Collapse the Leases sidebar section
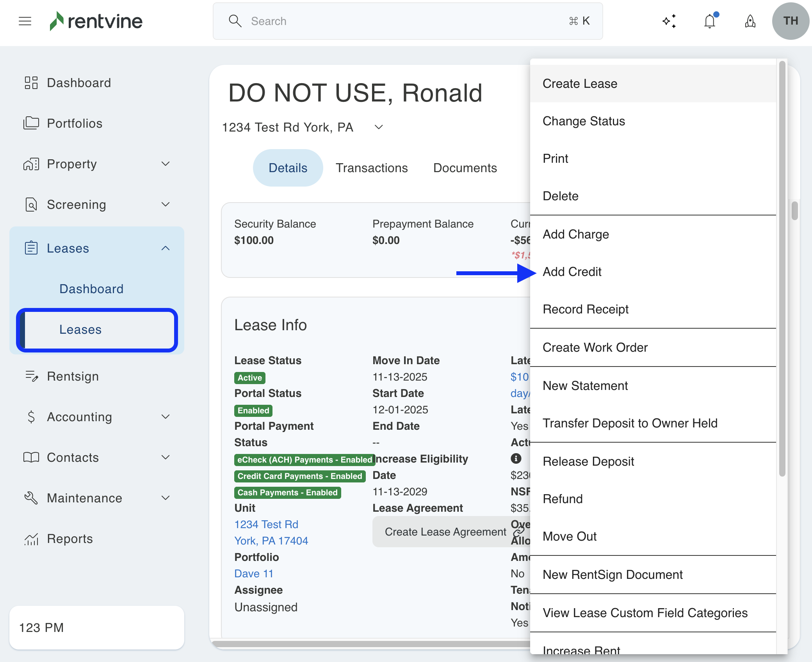Screen dimensions: 812x662 tap(166, 248)
